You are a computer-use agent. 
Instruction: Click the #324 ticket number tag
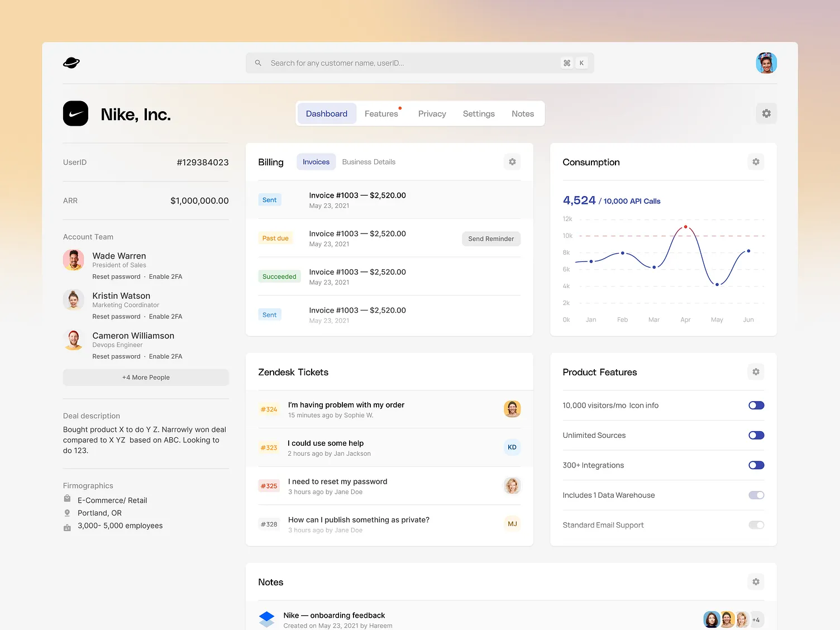click(269, 409)
